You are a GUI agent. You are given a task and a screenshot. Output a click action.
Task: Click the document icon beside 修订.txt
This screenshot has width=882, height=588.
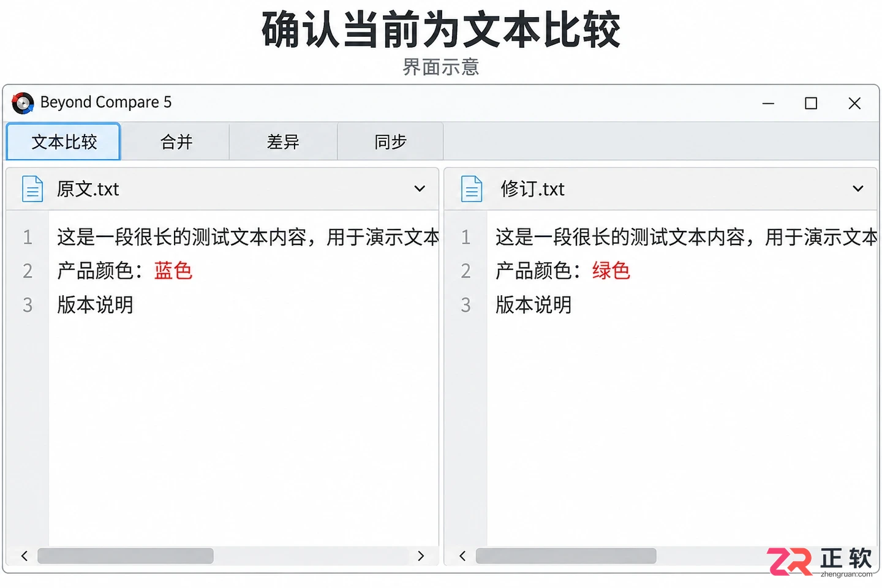[472, 189]
